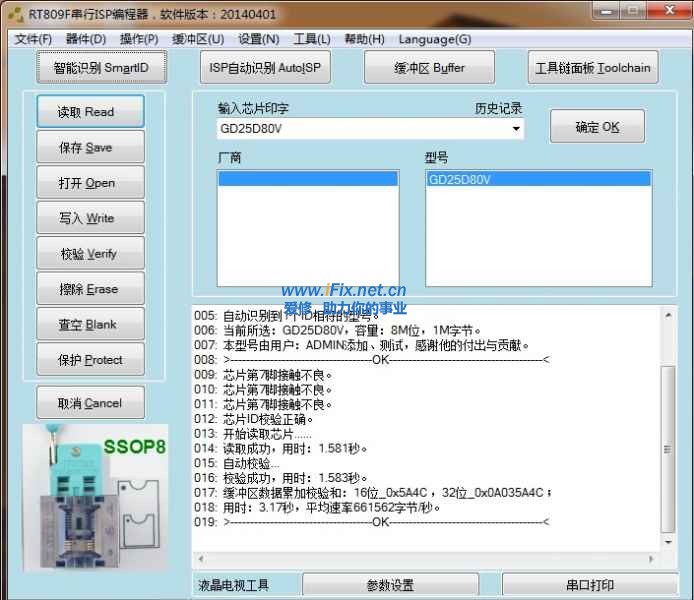The image size is (694, 600).
Task: Click log line 012 芯片ID校验正确
Action: point(254,419)
